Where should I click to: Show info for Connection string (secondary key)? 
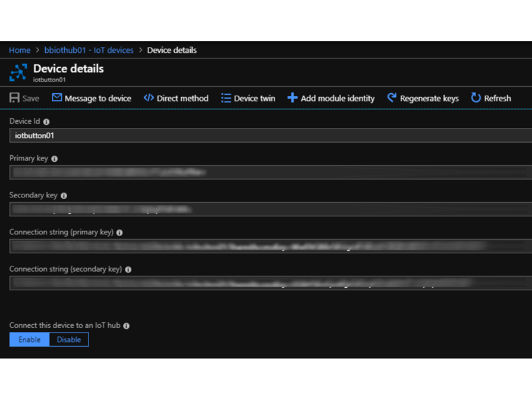pos(128,269)
